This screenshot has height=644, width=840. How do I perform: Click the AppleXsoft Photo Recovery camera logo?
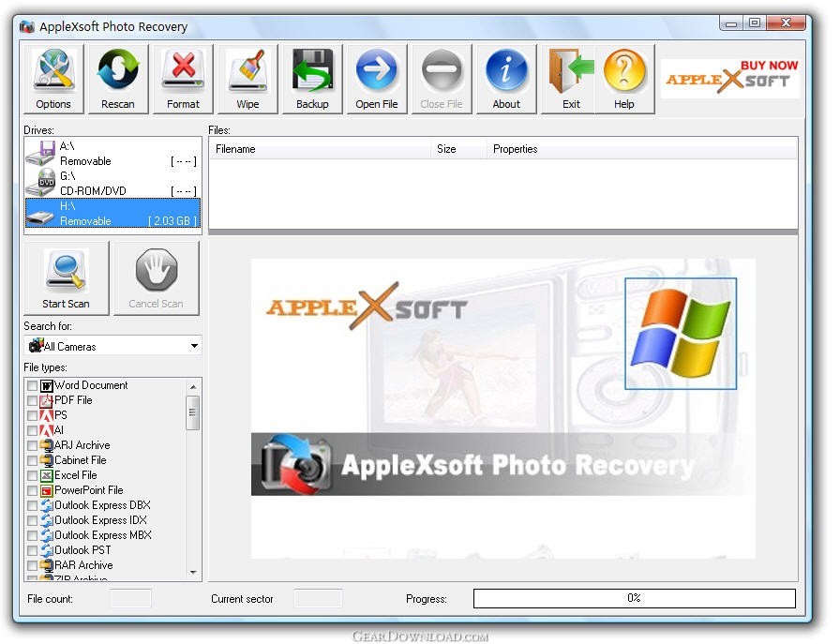[x=295, y=464]
